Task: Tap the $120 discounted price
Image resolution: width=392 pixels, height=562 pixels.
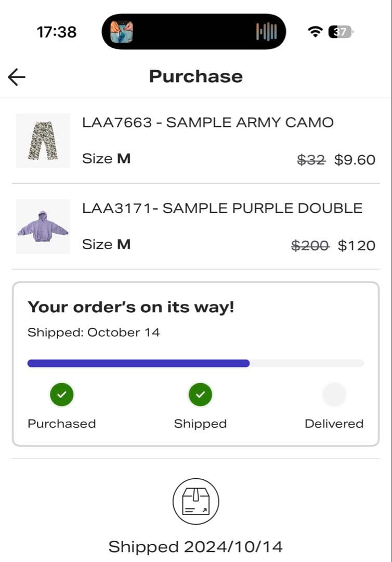Action: click(x=357, y=246)
